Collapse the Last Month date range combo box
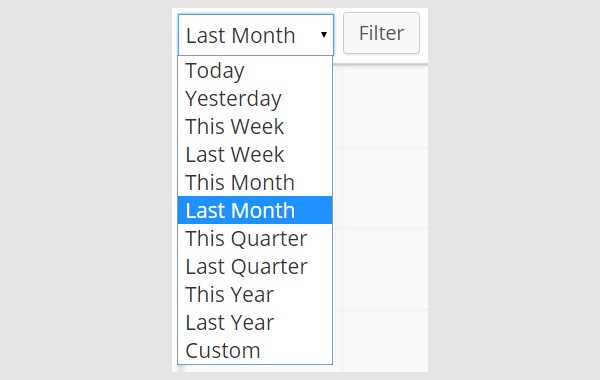Viewport: 600px width, 380px height. tap(256, 35)
